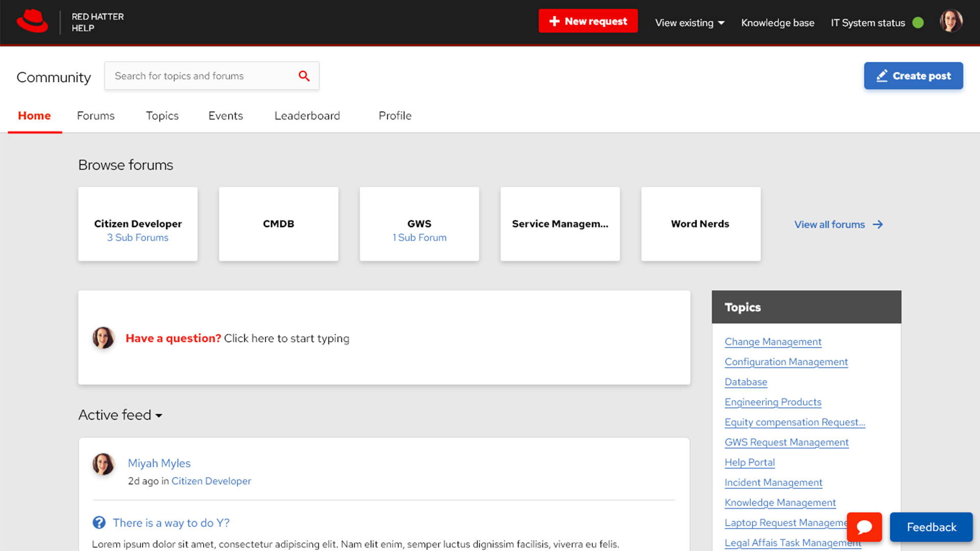Open the Engineering Products topic
The image size is (980, 551).
(x=773, y=402)
